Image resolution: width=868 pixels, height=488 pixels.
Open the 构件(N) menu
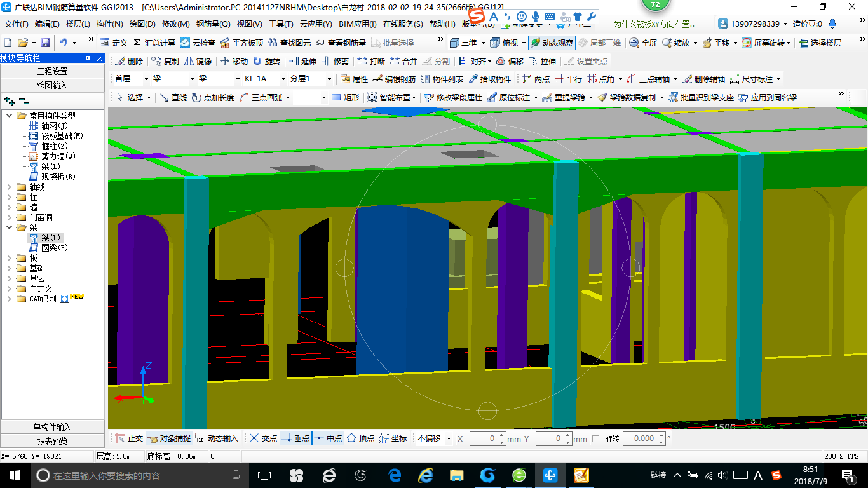[109, 24]
